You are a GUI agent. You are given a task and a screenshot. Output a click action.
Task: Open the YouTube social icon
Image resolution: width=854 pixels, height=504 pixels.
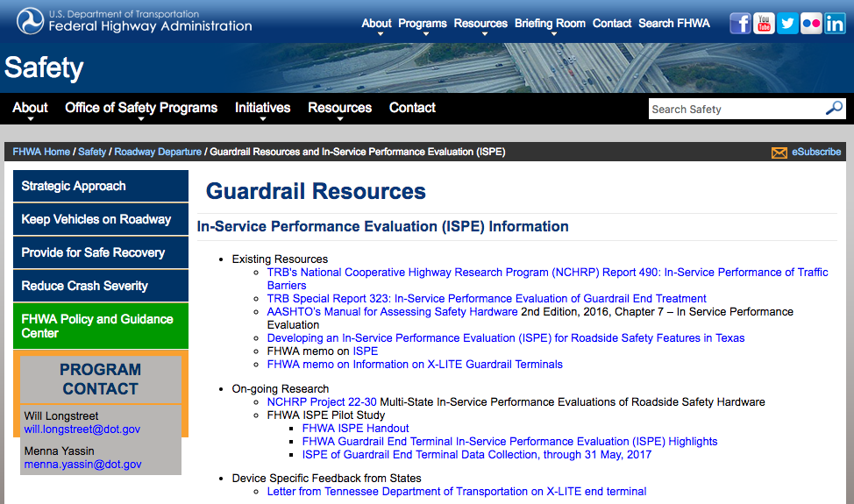(x=764, y=24)
